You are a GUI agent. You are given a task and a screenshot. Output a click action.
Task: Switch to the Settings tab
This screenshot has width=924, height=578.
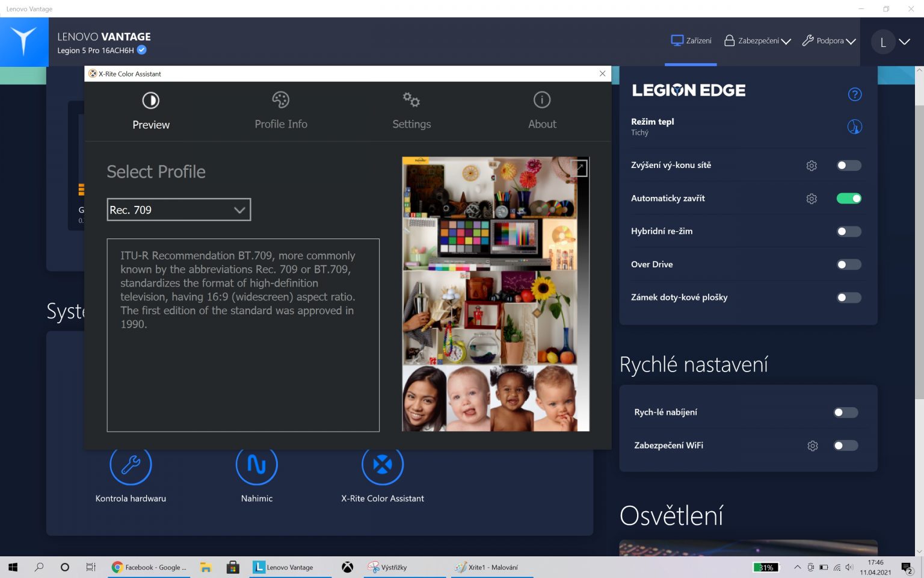(411, 110)
